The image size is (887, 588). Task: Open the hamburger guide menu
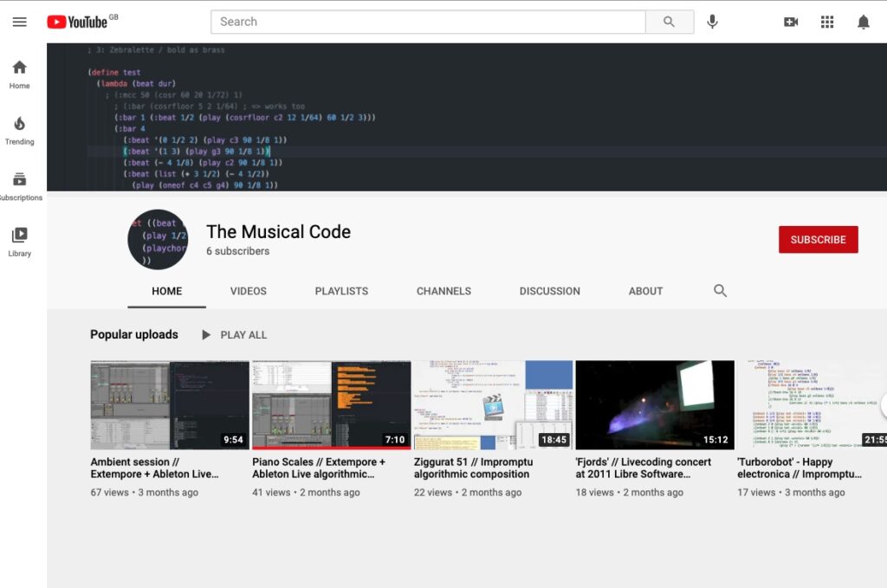[19, 22]
